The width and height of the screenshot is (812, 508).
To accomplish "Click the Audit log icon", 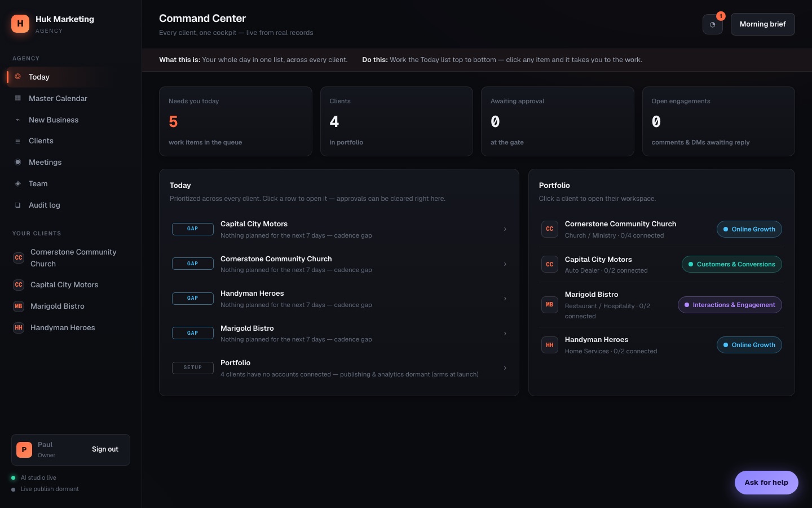I will [x=18, y=205].
